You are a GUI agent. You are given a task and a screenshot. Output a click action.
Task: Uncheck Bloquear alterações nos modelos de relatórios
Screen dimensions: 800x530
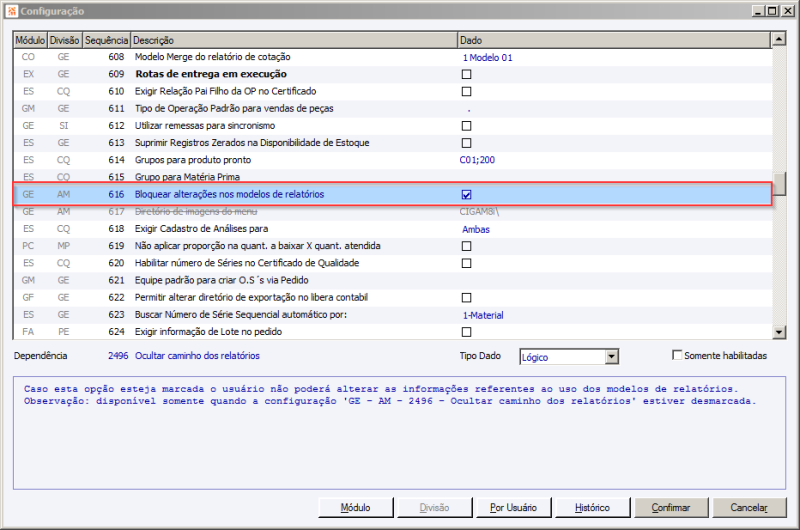(466, 195)
